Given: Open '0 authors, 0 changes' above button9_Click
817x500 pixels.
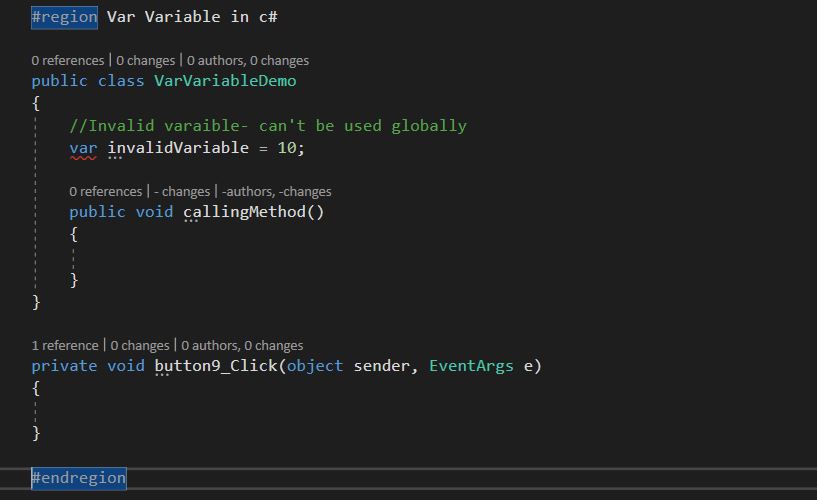Looking at the screenshot, I should pos(242,345).
